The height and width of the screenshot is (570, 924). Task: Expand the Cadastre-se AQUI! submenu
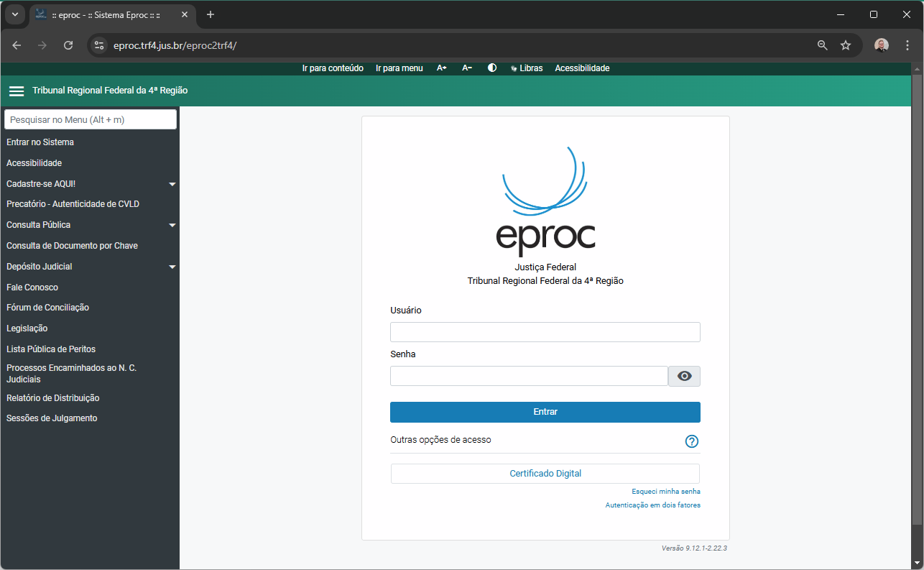click(172, 184)
